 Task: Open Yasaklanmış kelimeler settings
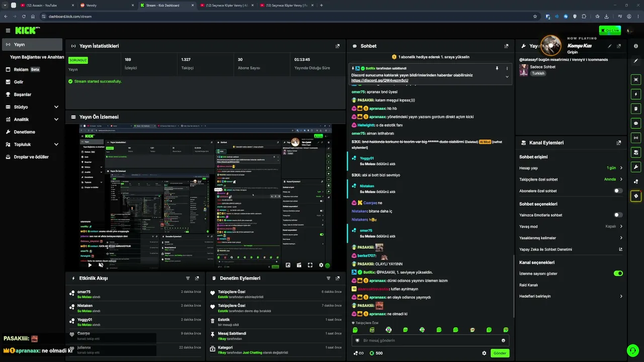click(571, 238)
